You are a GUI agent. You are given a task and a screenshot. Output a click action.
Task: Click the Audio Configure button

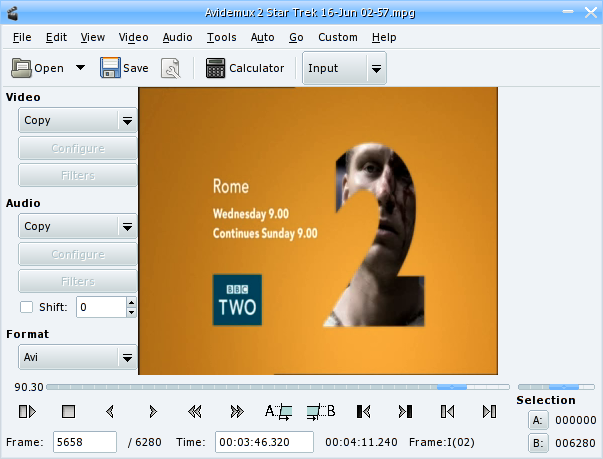click(x=78, y=254)
